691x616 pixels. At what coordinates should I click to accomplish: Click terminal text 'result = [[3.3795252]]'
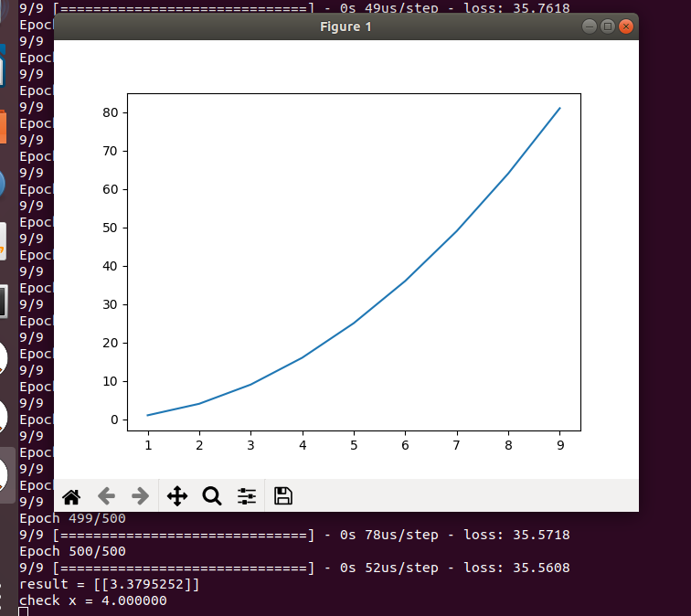pos(110,585)
